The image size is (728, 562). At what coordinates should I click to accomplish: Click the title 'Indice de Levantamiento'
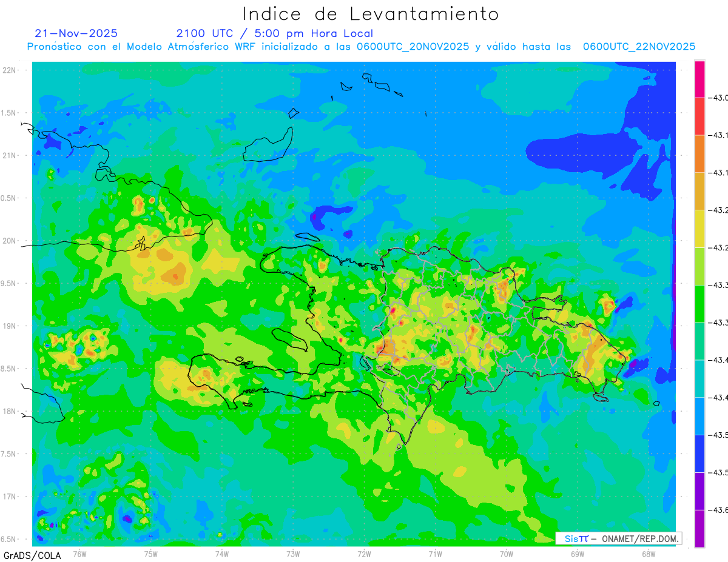[x=371, y=14]
